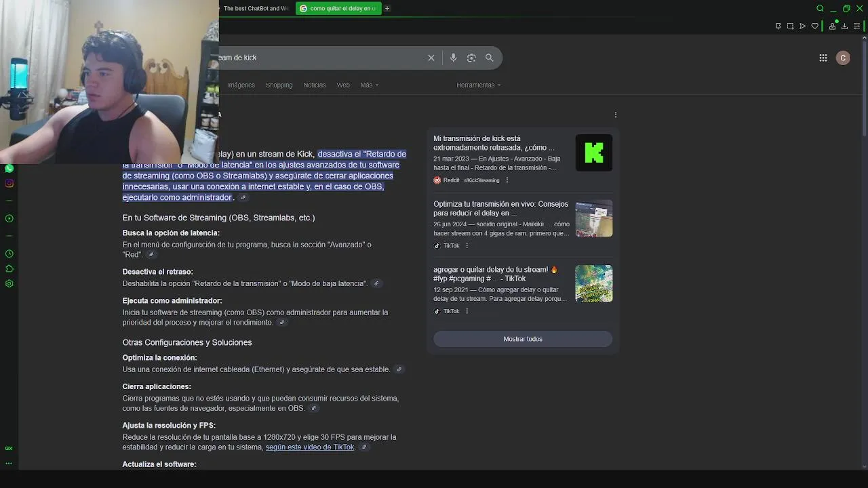Image resolution: width=868 pixels, height=488 pixels.
Task: Switch to the Shopping results tab
Action: pyautogui.click(x=279, y=85)
